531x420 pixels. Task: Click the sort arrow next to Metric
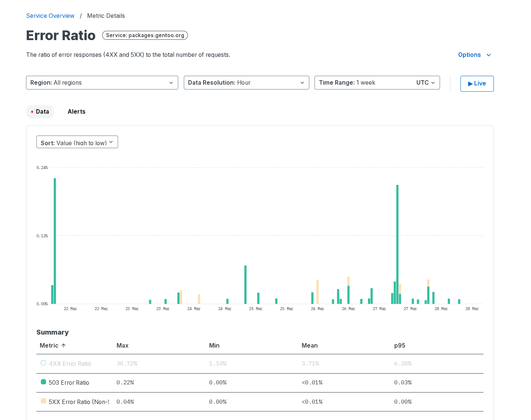point(63,345)
